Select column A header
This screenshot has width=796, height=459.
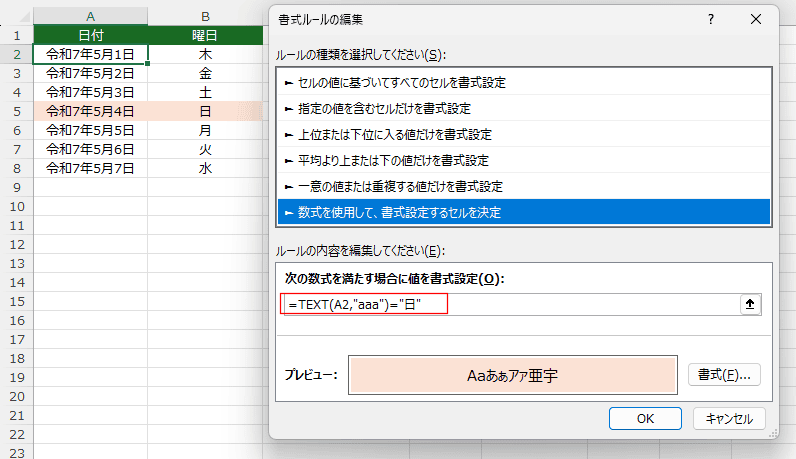(90, 17)
